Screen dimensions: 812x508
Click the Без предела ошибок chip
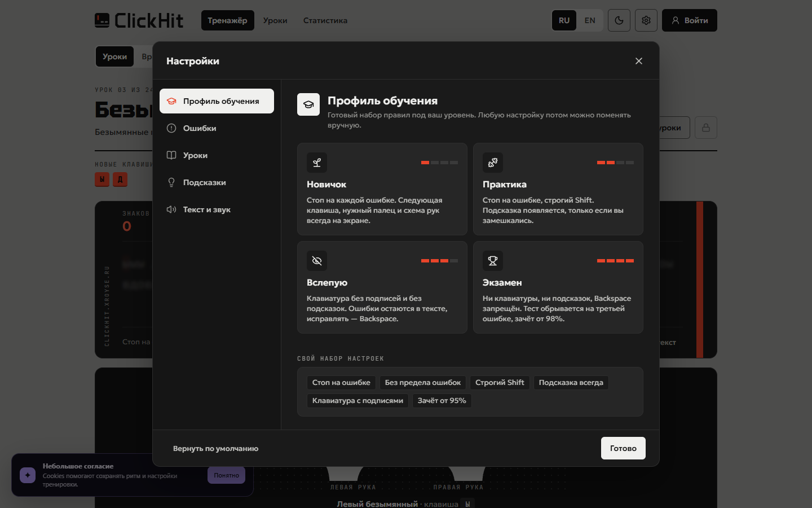tap(423, 383)
